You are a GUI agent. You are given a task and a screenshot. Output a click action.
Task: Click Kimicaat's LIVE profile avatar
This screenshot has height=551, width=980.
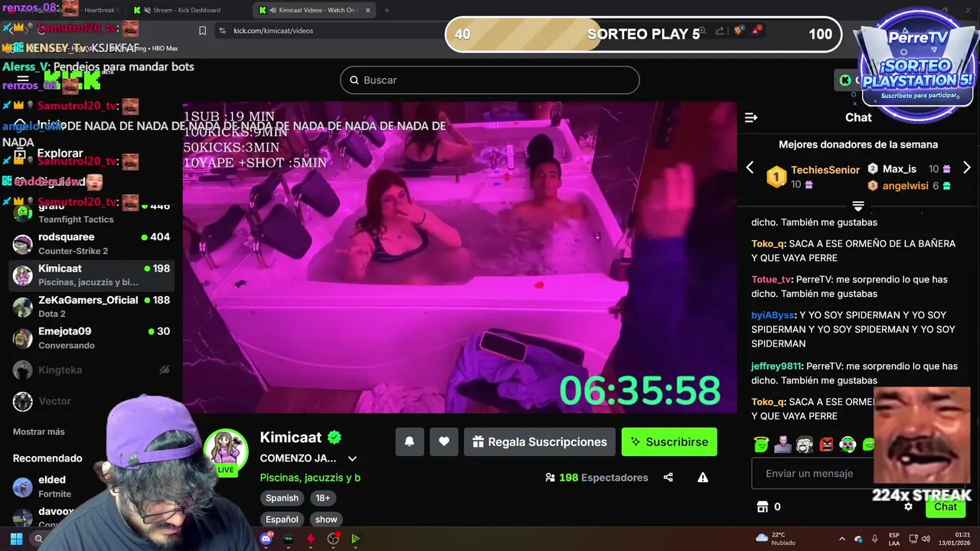(226, 452)
